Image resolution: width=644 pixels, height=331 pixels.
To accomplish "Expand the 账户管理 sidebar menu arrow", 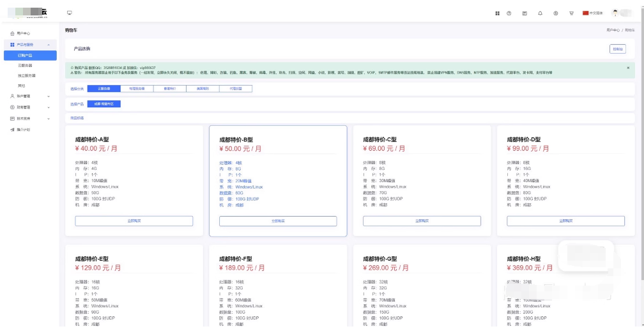I will (x=49, y=96).
